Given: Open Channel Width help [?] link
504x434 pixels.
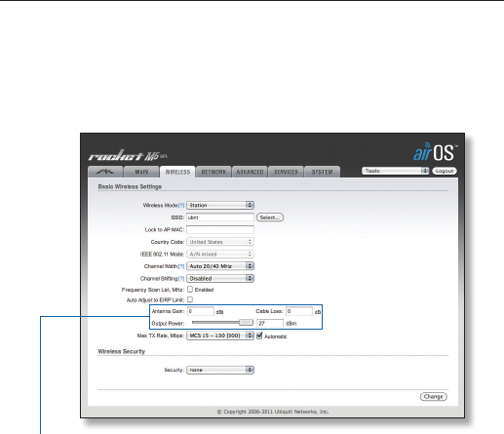Looking at the screenshot, I should pyautogui.click(x=181, y=266).
